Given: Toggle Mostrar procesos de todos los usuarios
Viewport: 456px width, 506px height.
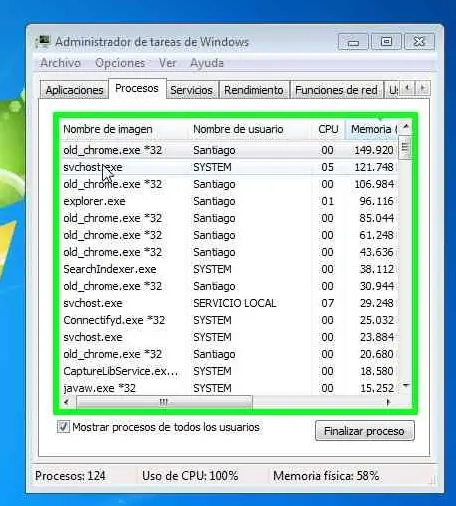Looking at the screenshot, I should (x=63, y=427).
